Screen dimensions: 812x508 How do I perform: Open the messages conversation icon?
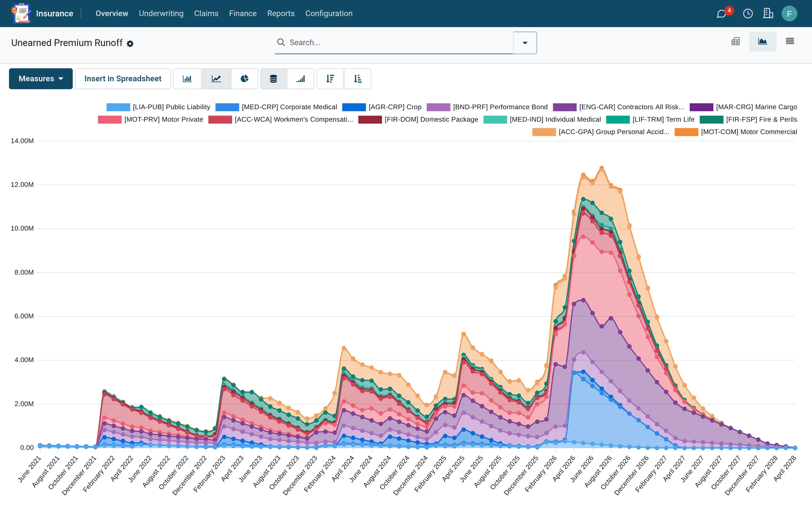pyautogui.click(x=721, y=14)
